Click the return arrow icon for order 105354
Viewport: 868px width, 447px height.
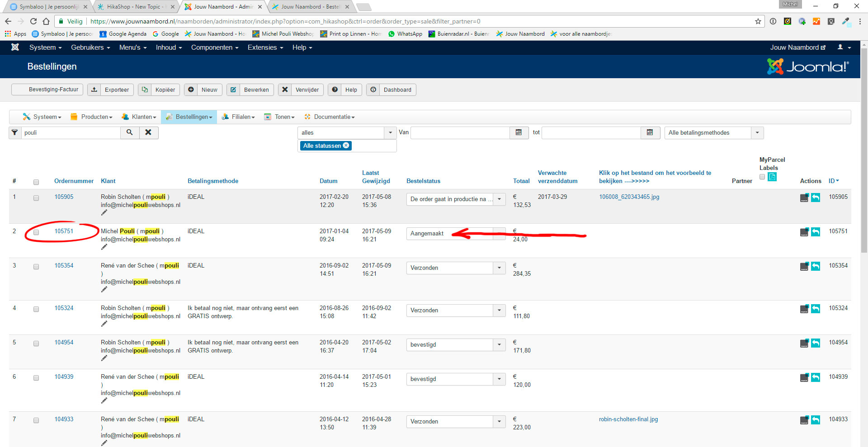click(x=816, y=266)
